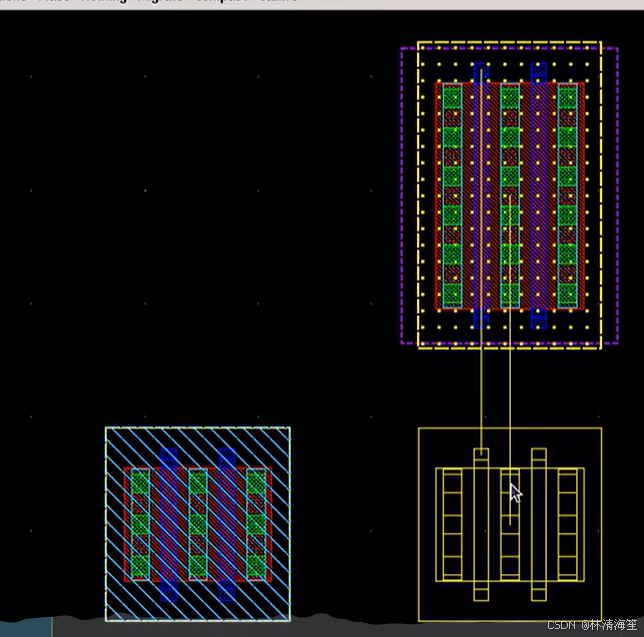Select the purple dashed implant boundary's left edge
Viewport: 644px width, 637px height.
coord(402,195)
